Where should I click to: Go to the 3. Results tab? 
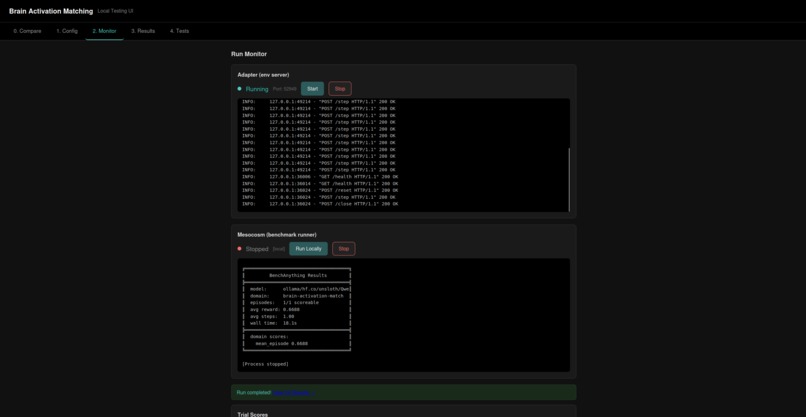click(143, 31)
